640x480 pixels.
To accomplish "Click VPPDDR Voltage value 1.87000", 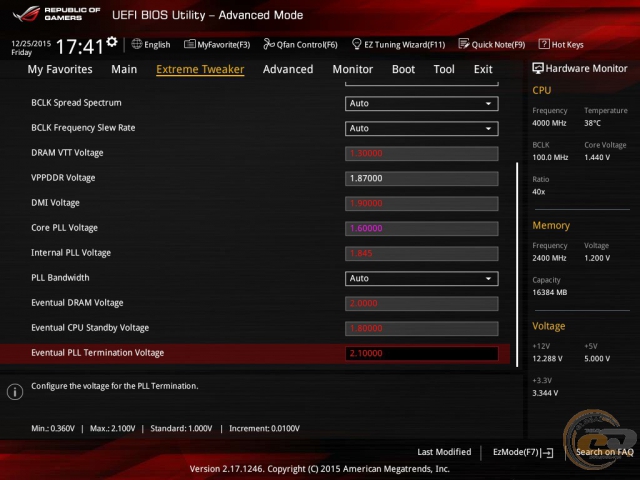I will tap(422, 178).
